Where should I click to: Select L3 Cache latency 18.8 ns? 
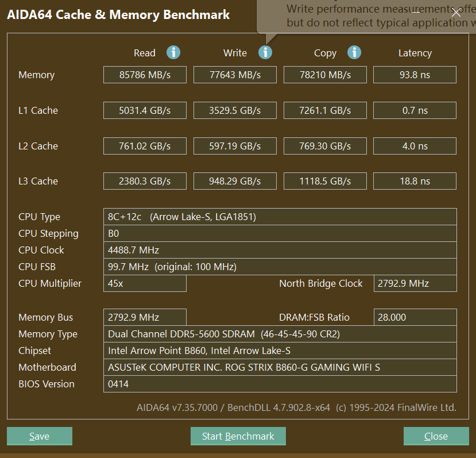tap(415, 181)
